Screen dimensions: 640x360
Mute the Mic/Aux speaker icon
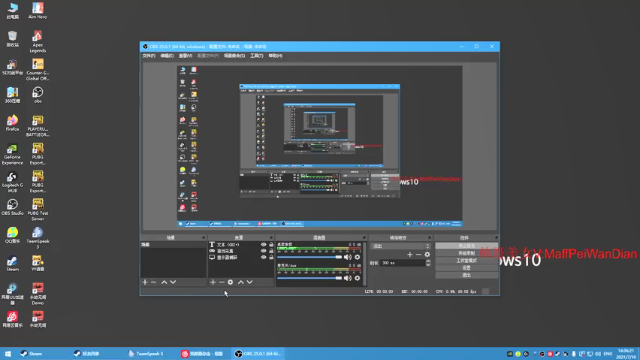click(347, 278)
